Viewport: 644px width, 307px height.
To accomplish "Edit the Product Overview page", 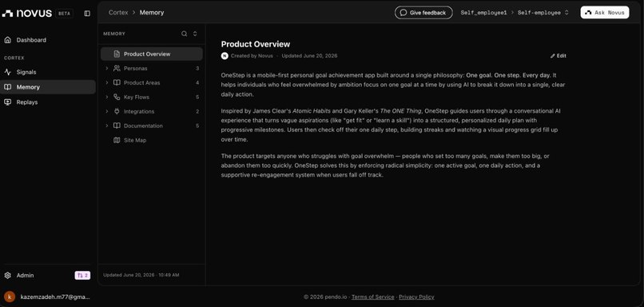I will tap(559, 56).
